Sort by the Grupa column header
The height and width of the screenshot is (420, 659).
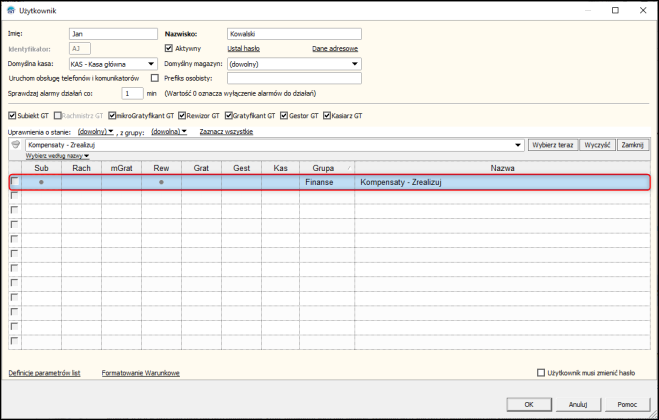click(327, 168)
